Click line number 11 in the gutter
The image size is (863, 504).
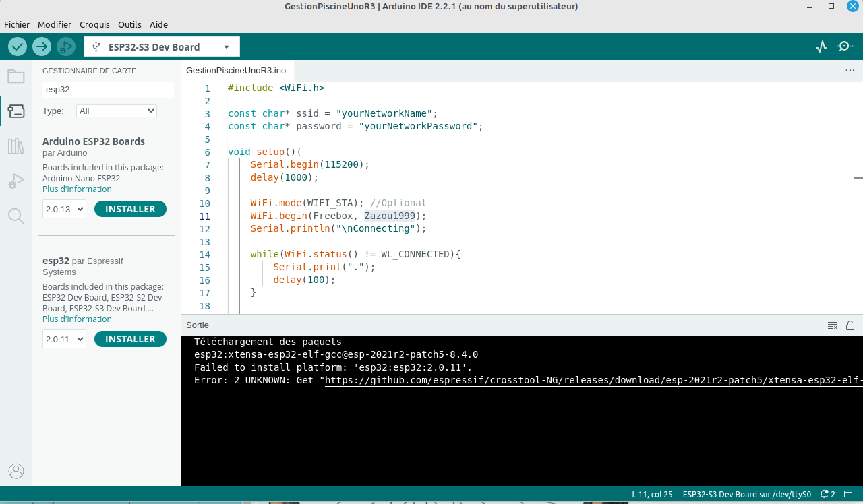(205, 216)
